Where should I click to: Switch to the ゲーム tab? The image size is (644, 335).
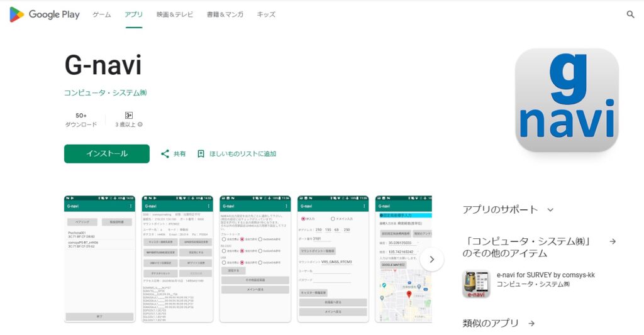(102, 14)
